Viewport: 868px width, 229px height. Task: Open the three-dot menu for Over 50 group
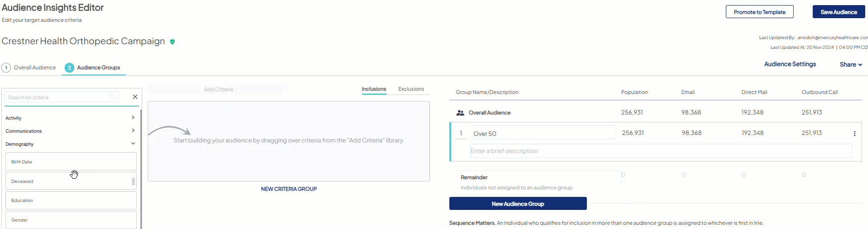point(855,134)
